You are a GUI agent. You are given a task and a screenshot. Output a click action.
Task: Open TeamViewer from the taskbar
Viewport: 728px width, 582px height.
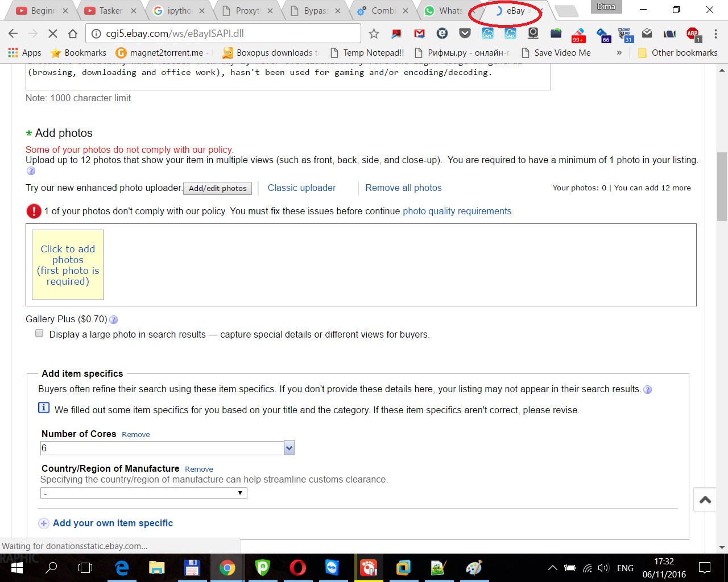click(333, 567)
